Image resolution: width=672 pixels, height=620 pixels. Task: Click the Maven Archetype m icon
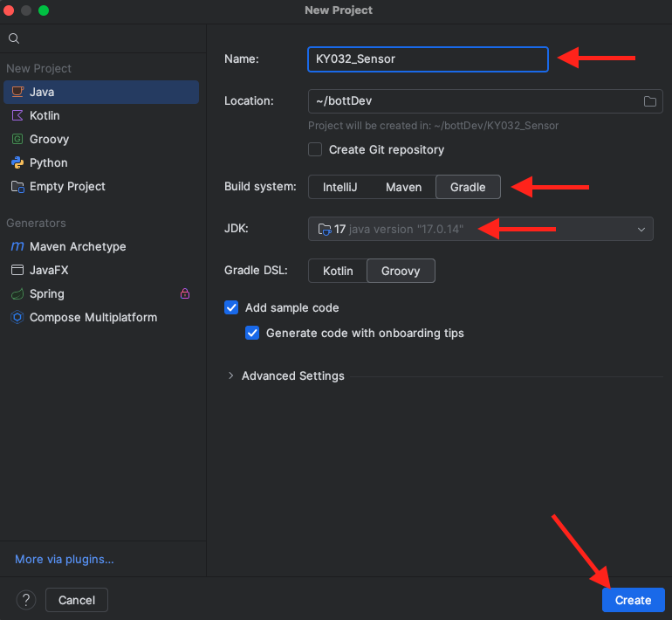17,246
